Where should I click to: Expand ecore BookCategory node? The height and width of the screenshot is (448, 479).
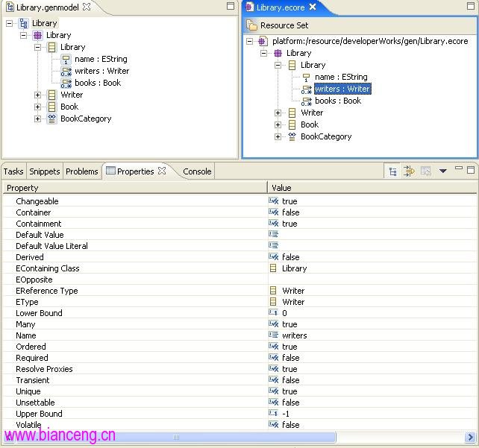tap(278, 136)
